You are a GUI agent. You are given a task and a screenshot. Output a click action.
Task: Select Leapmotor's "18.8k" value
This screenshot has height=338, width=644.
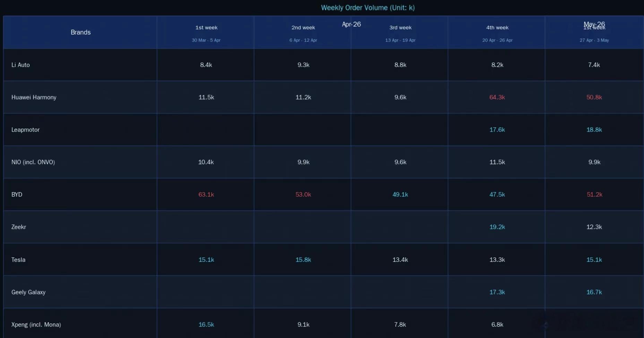[594, 130]
